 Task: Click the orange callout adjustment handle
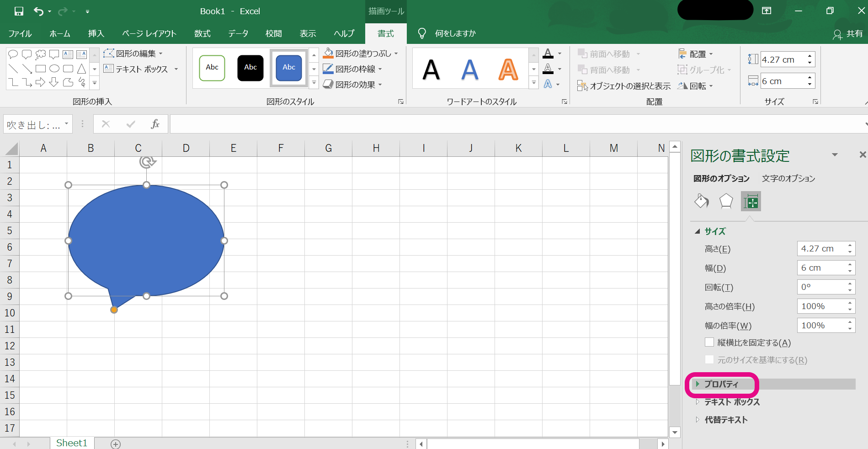click(114, 310)
